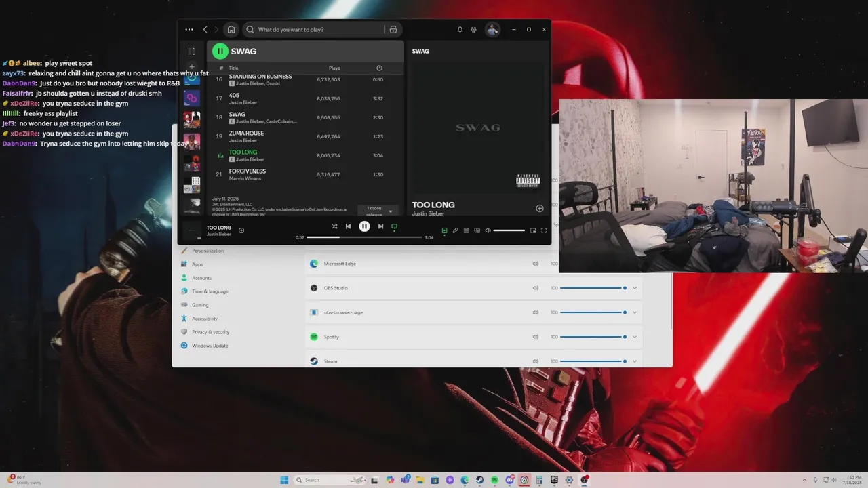Open the Spotify queue

[466, 230]
